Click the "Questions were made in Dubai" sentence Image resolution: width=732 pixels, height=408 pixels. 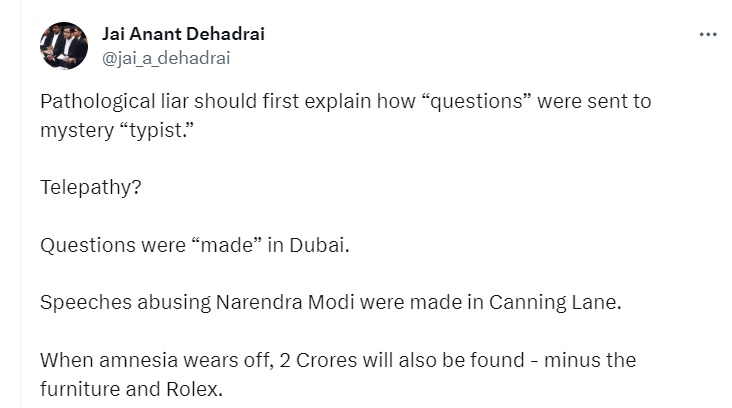click(x=195, y=245)
